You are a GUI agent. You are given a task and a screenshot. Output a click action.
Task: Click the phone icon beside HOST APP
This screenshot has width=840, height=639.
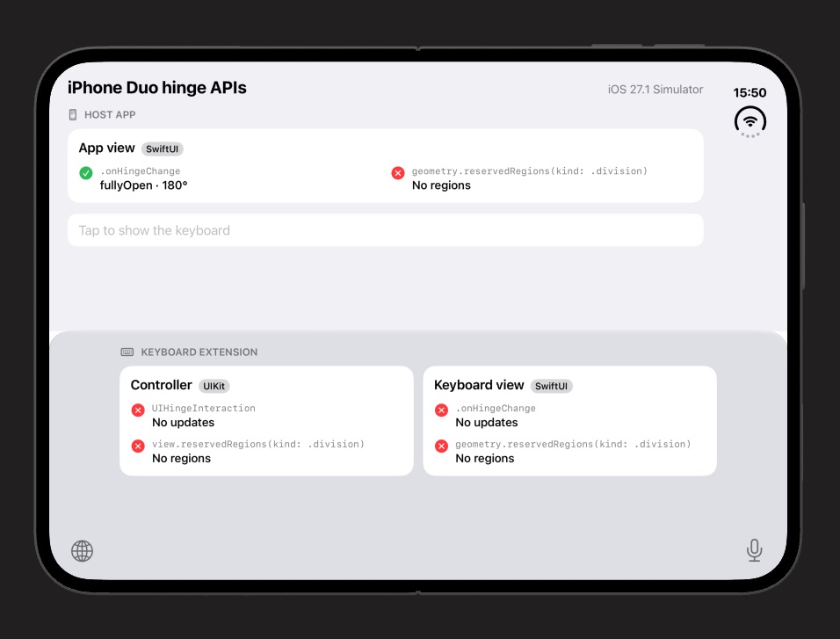pos(73,115)
